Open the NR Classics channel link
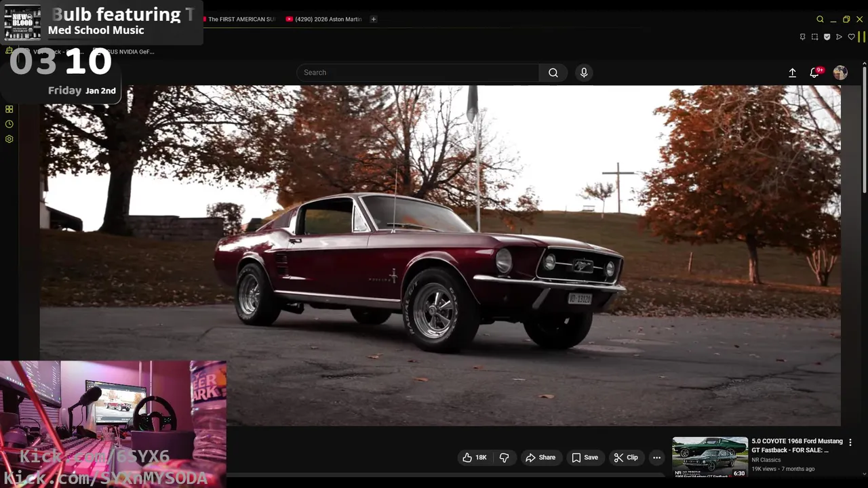Screen dimensions: 868x488 (766, 460)
